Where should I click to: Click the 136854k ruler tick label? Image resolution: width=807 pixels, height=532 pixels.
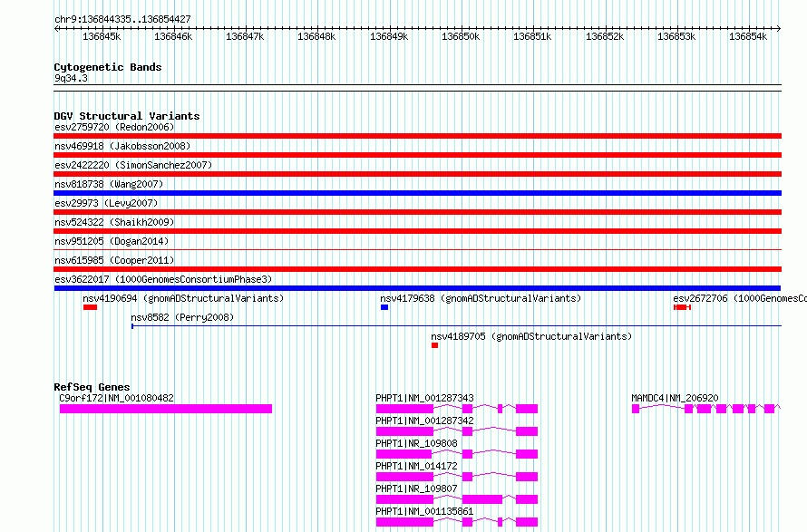748,36
